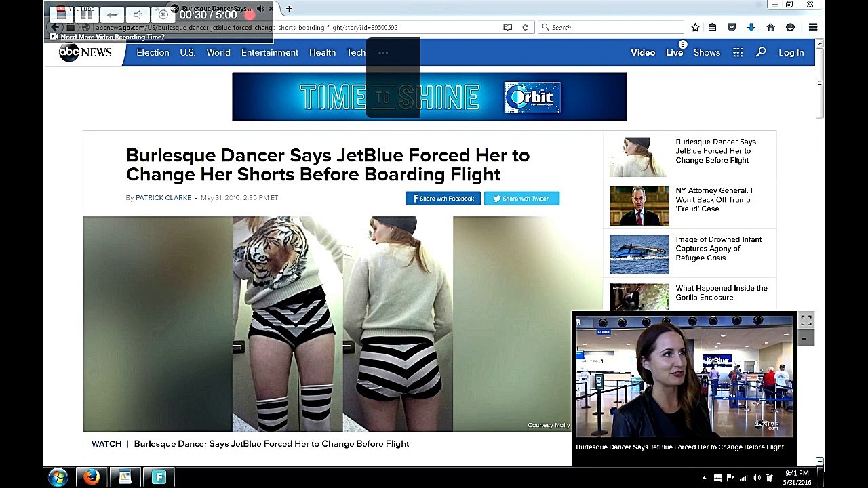
Task: Open network signal tray icon
Action: click(x=743, y=478)
